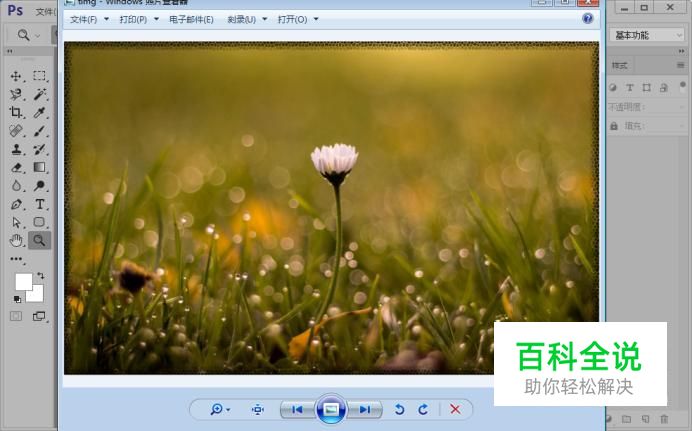Select the Type tool in toolbox

point(39,204)
